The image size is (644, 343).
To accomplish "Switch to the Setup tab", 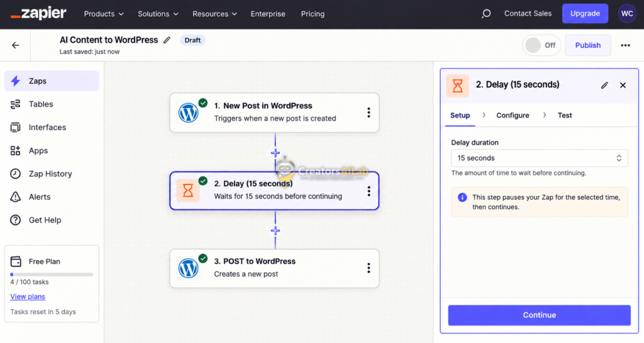I will (x=460, y=116).
